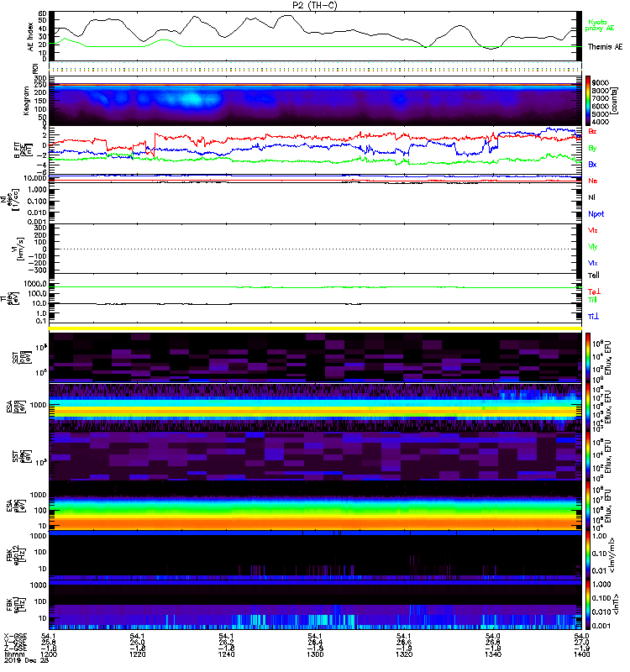Click the X-GSE row label

(x=15, y=636)
